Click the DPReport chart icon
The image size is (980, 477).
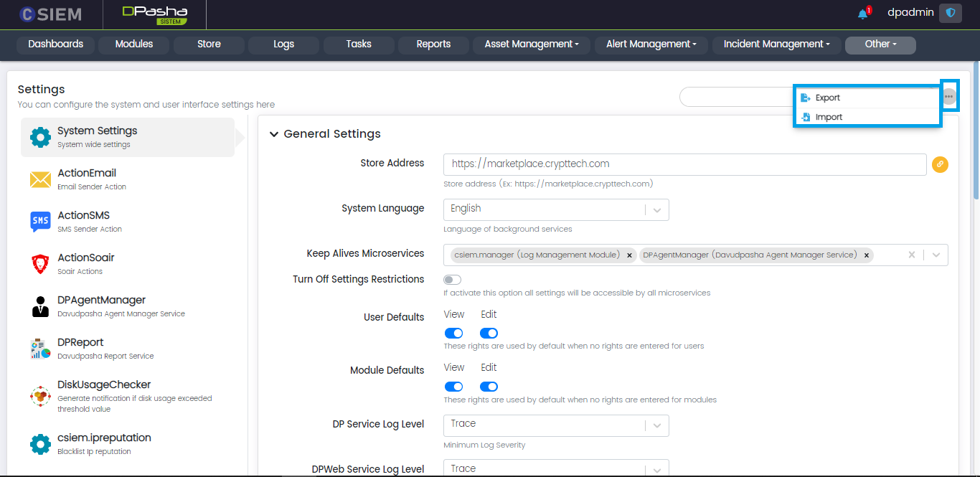40,349
